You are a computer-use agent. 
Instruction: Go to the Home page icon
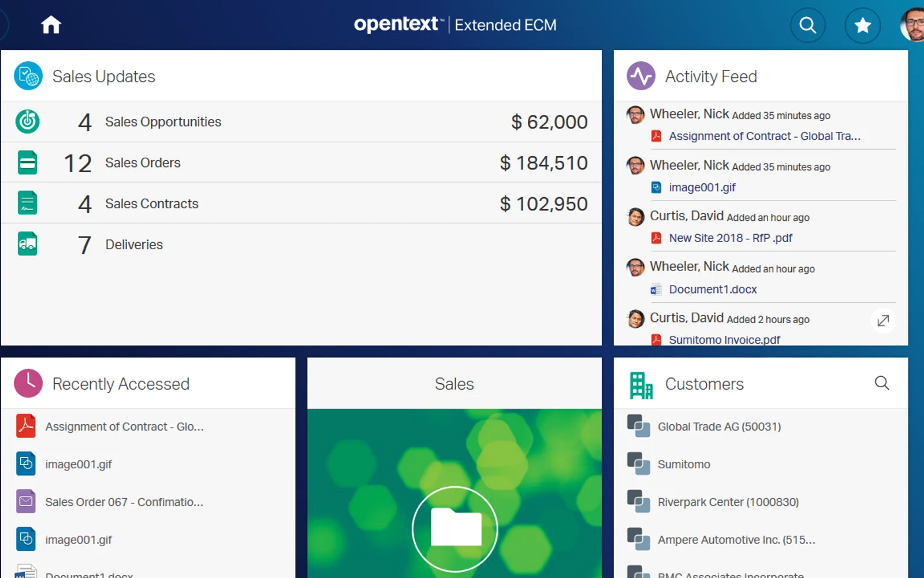[51, 25]
